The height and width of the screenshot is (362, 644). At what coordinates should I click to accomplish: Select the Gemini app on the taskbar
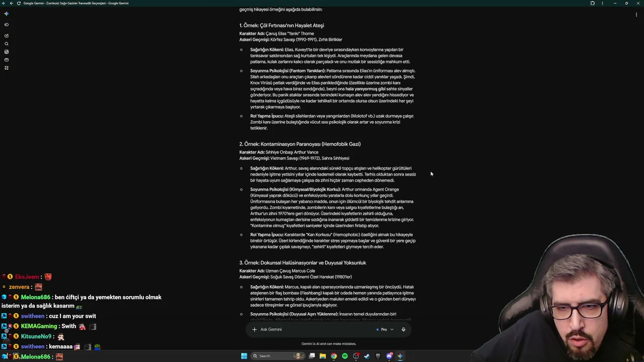[400, 356]
